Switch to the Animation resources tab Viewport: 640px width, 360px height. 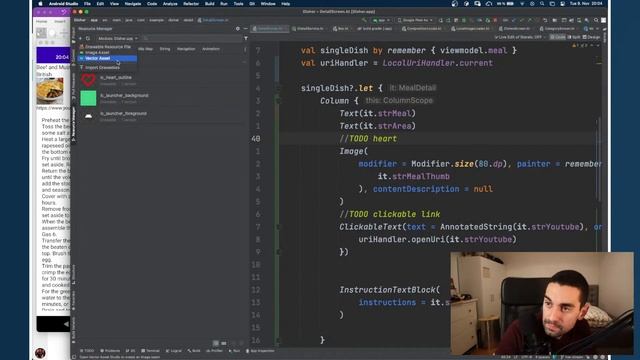[x=211, y=49]
